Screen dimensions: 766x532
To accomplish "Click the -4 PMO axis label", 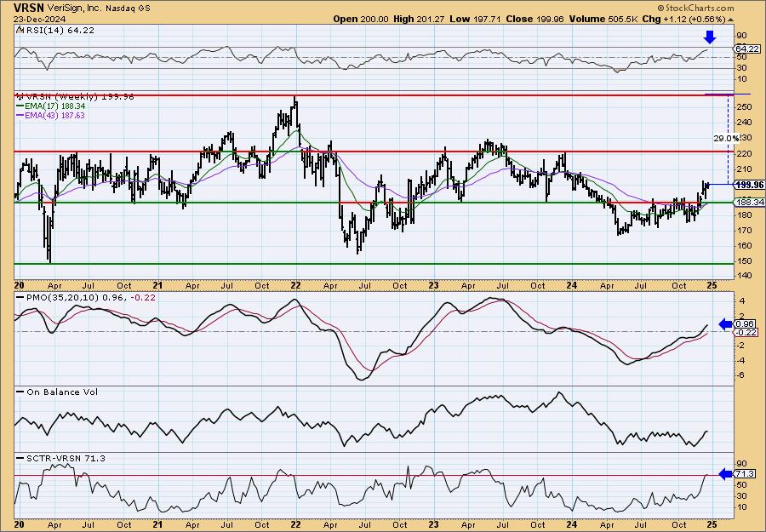I will [x=740, y=361].
